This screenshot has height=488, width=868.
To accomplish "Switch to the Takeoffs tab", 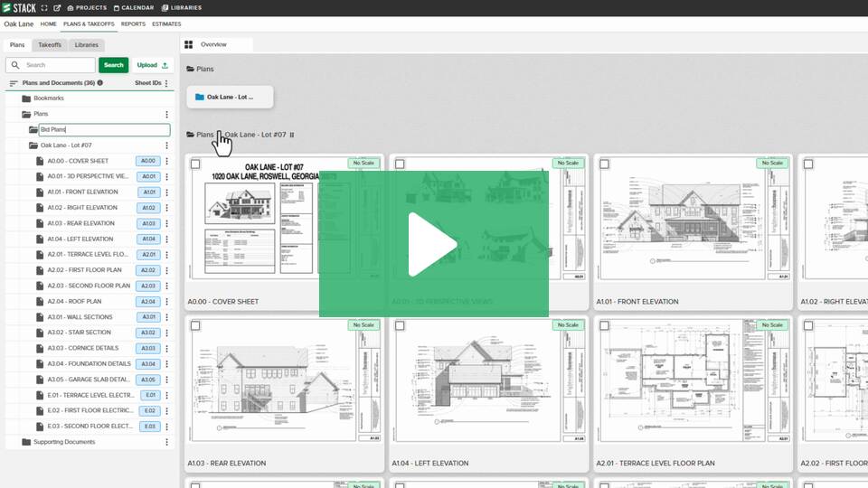I will click(49, 44).
